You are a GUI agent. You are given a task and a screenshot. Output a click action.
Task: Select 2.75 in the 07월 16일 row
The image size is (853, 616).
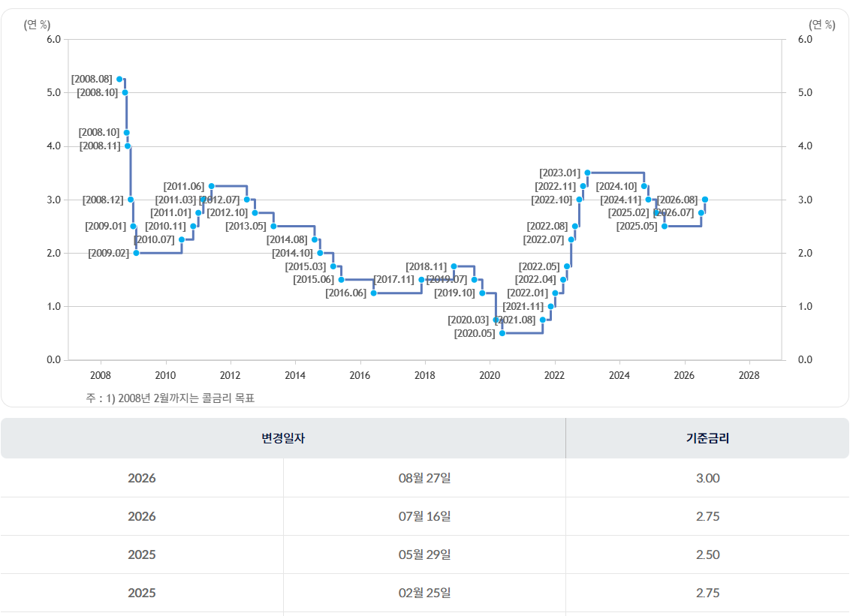click(707, 516)
